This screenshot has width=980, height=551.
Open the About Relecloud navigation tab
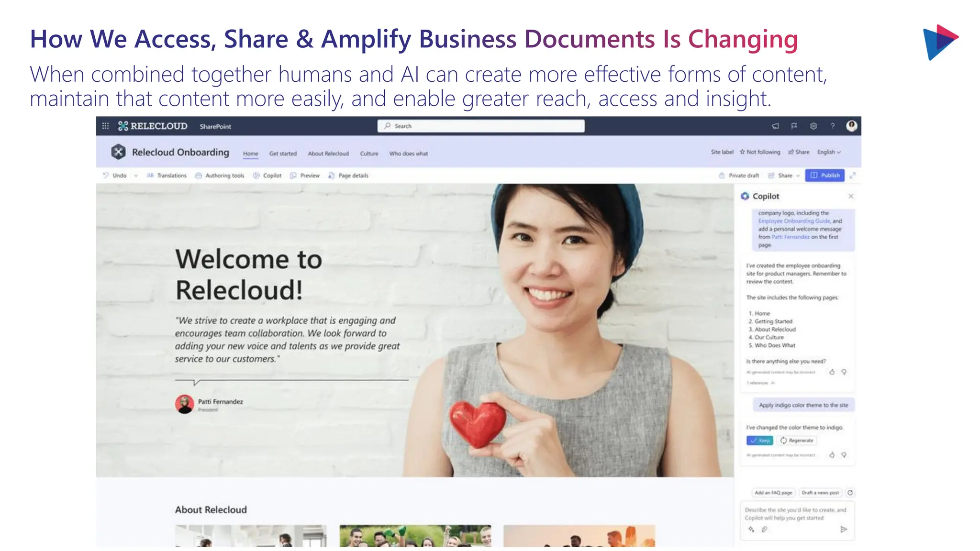click(328, 154)
